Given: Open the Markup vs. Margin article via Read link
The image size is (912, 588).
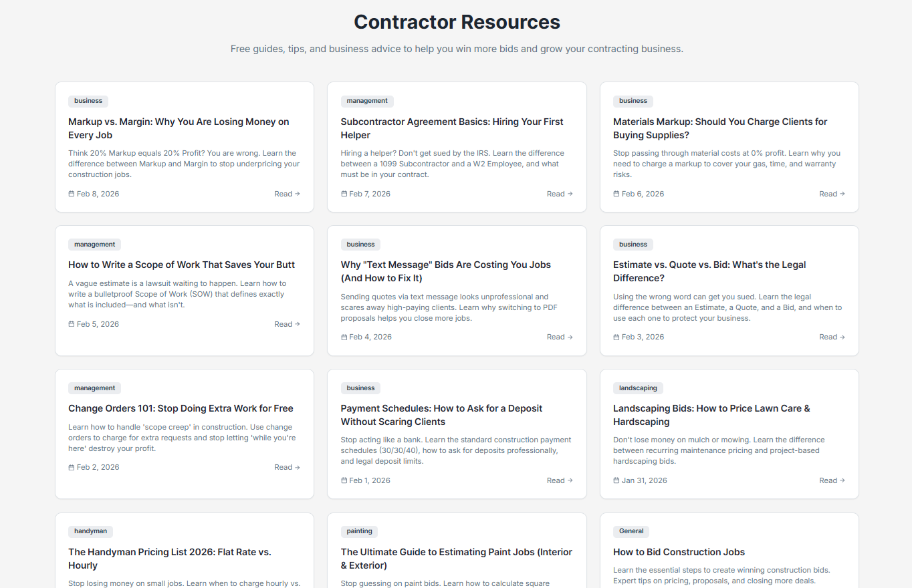Looking at the screenshot, I should (287, 194).
